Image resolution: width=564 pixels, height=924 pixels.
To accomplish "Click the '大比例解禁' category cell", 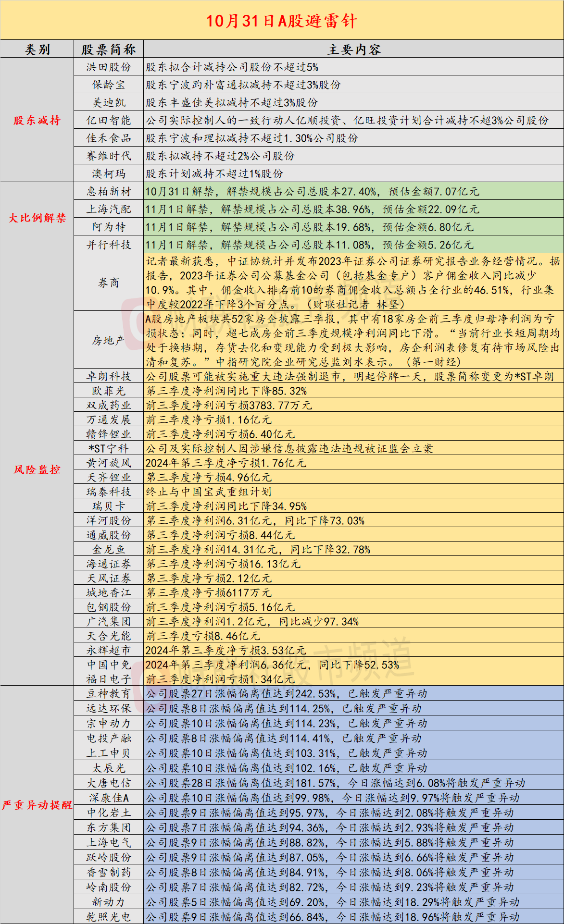I will [x=37, y=218].
